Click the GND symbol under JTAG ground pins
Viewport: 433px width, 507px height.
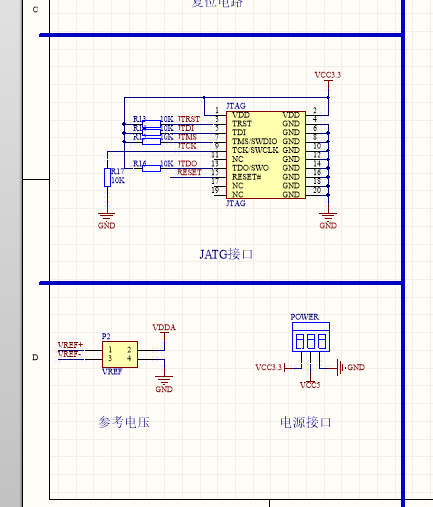pos(328,221)
